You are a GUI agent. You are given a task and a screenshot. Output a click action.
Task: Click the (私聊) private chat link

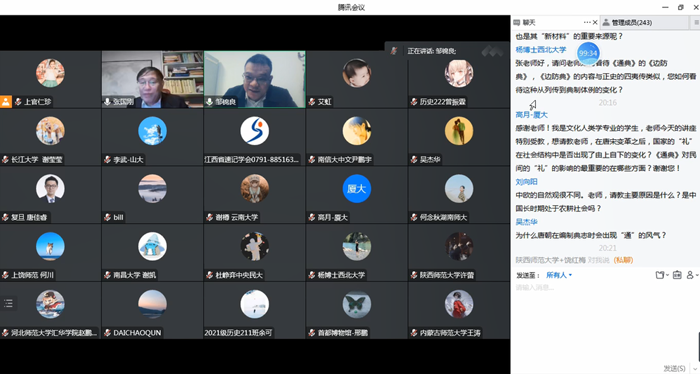pos(623,260)
